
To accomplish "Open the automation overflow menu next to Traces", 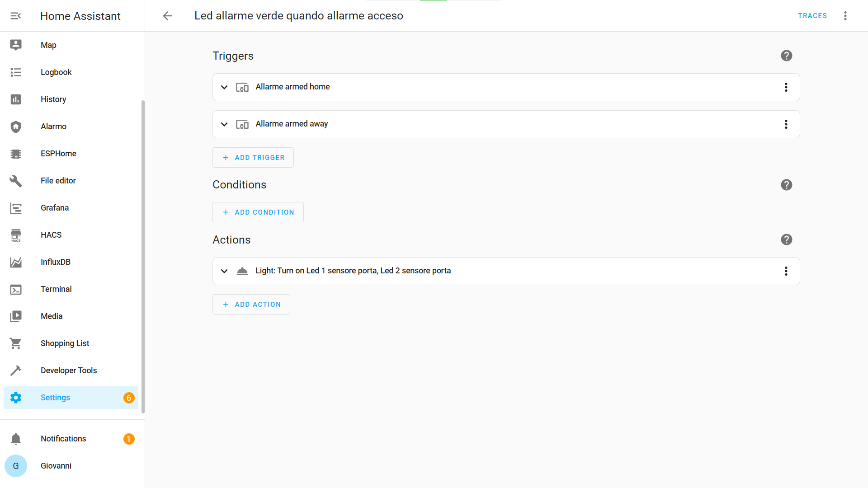I will (845, 16).
